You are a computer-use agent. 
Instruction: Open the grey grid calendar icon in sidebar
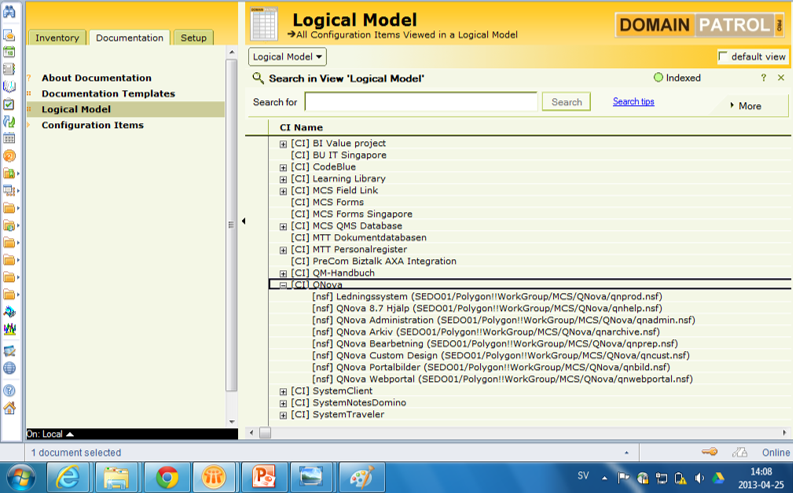click(x=9, y=138)
